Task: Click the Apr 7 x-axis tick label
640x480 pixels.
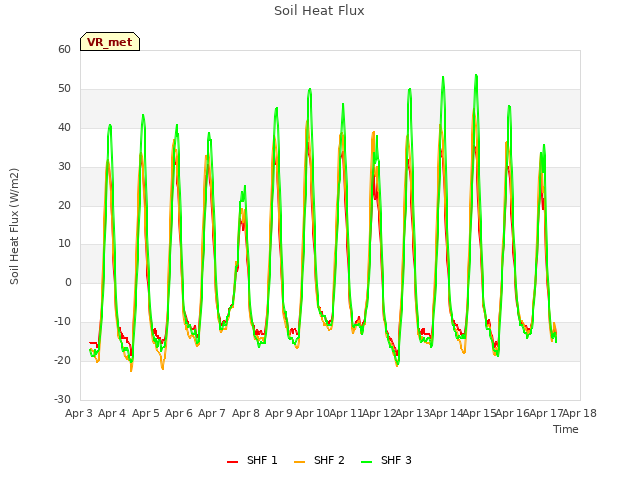Action: [x=212, y=413]
